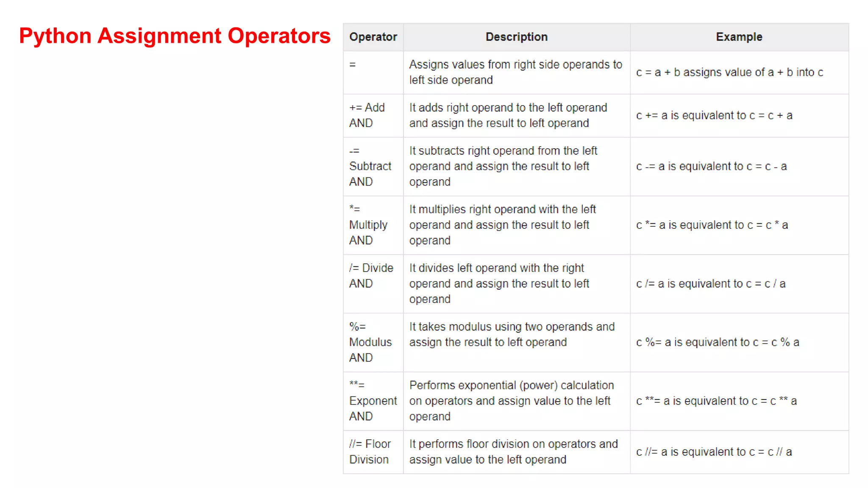
Task: Click the /= Divide AND cell
Action: (373, 283)
